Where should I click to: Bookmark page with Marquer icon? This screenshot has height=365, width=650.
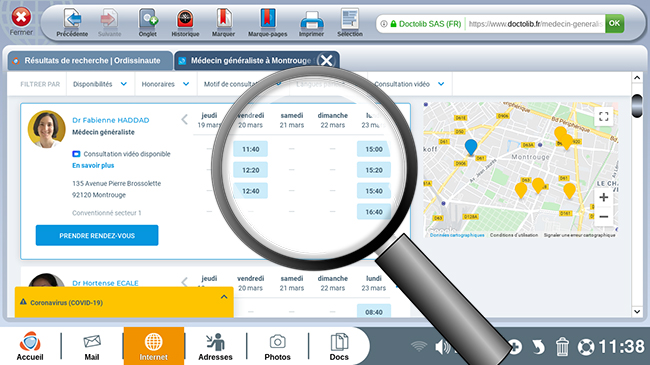point(223,19)
